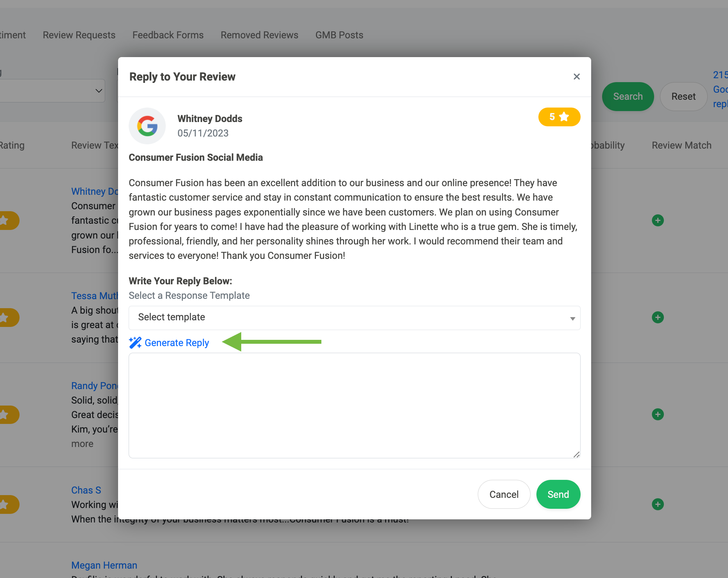This screenshot has width=728, height=578.
Task: Click the Google logo avatar icon
Action: (x=147, y=126)
